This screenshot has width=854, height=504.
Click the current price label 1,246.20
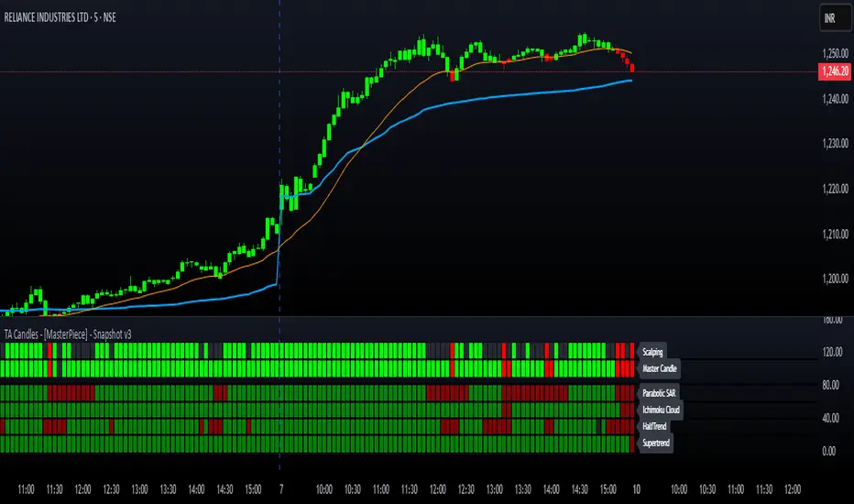click(x=835, y=71)
